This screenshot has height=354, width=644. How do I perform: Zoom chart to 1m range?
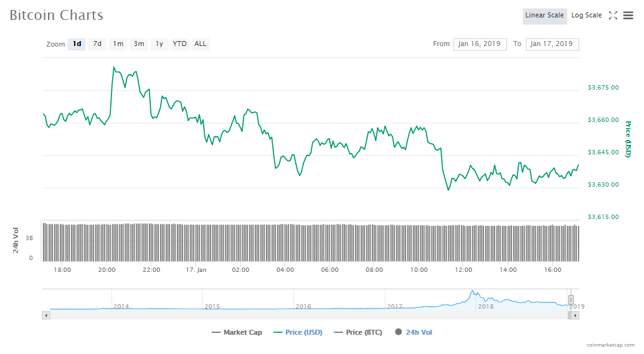118,44
